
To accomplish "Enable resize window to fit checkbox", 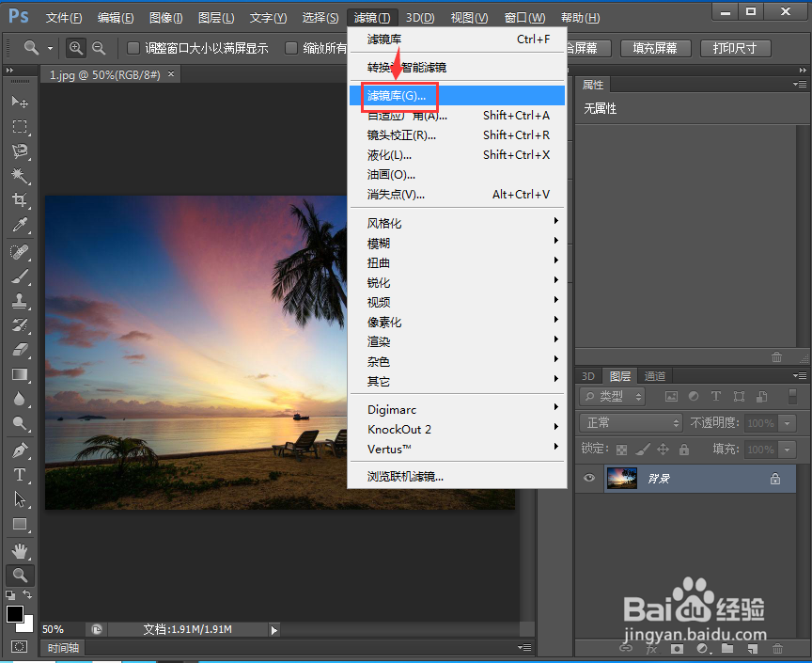I will tap(133, 48).
